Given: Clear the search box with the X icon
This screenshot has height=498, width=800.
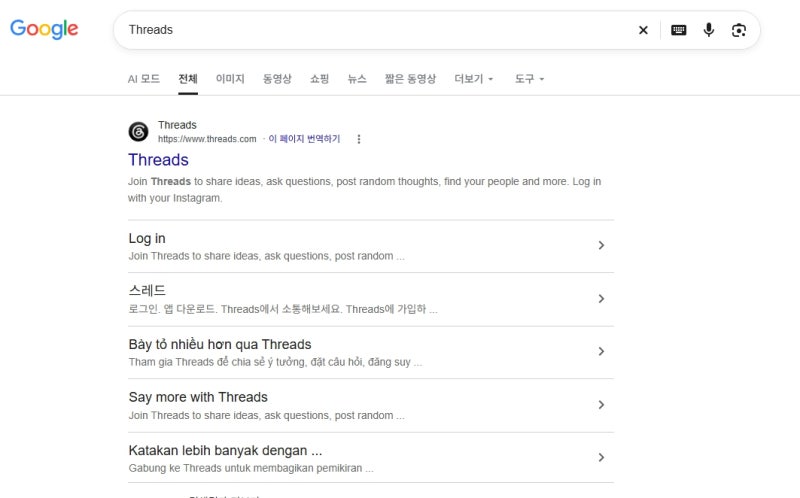Looking at the screenshot, I should [x=643, y=30].
